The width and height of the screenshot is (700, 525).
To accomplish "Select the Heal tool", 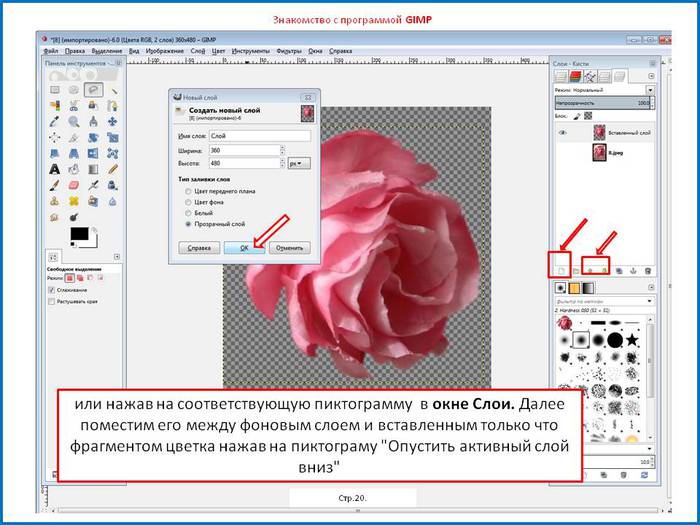I will point(74,201).
